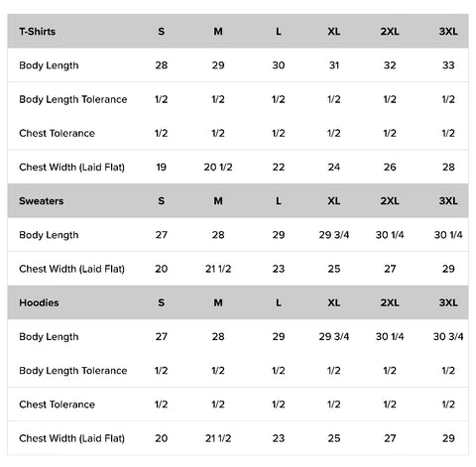Click the 2XL column in Sweaters header
The height and width of the screenshot is (467, 476).
tap(390, 201)
